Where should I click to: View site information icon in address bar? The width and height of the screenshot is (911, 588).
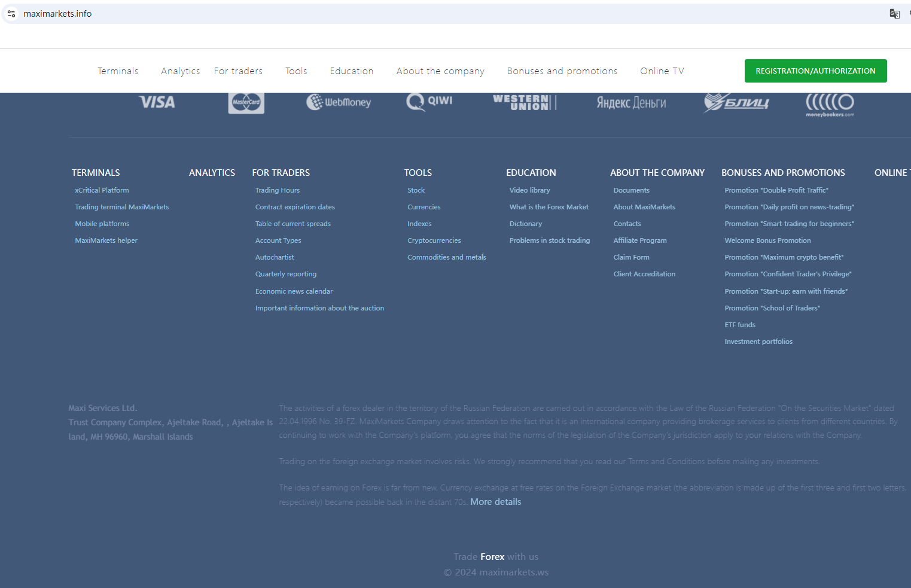coord(11,14)
